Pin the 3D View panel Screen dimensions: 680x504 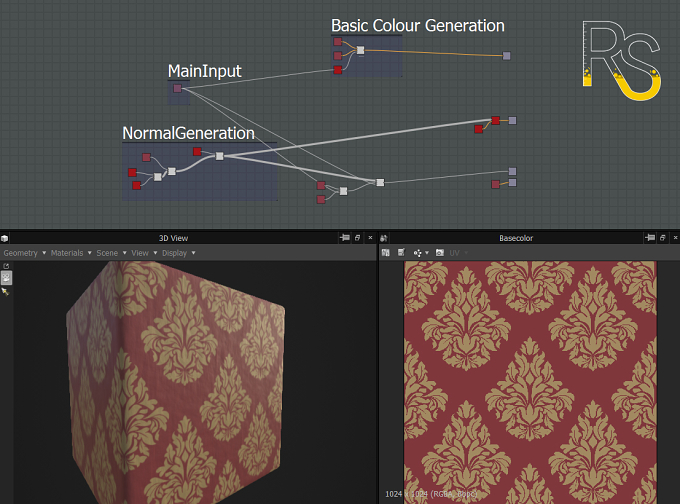click(345, 238)
